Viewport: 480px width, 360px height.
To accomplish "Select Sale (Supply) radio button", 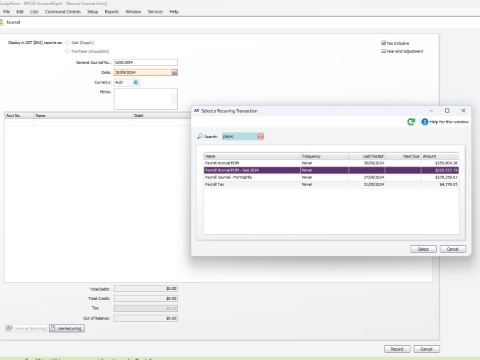I will point(67,43).
